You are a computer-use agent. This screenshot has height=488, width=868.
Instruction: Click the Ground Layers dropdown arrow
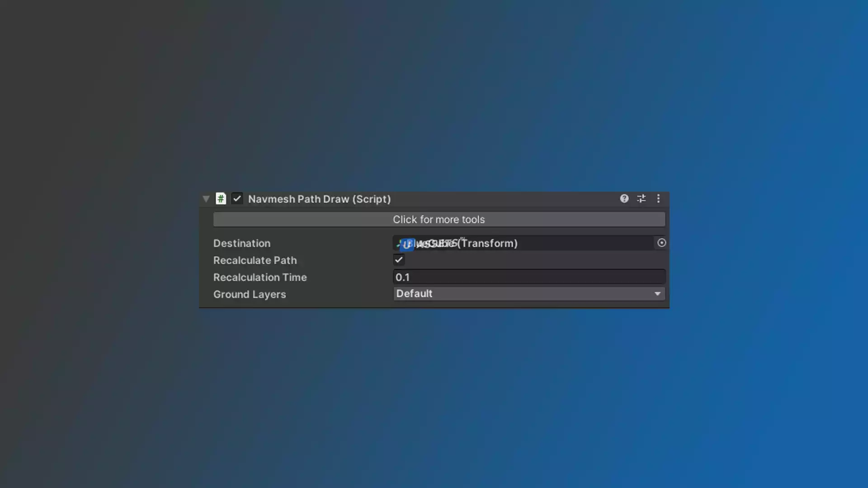coord(657,294)
